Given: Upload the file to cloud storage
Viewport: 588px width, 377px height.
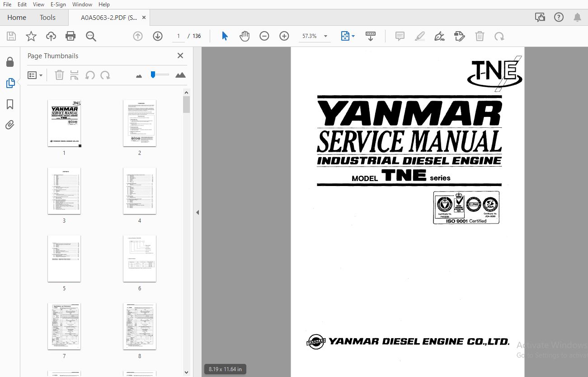Looking at the screenshot, I should (x=51, y=36).
